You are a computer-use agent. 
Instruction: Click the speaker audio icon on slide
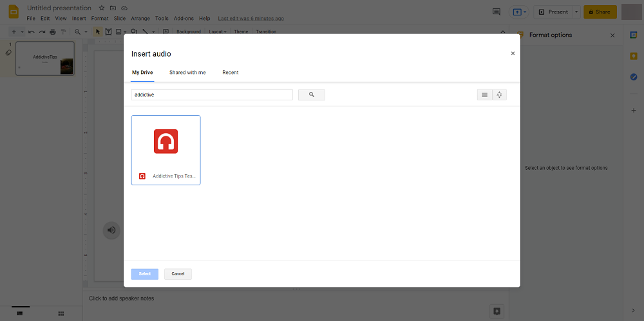coord(111,230)
